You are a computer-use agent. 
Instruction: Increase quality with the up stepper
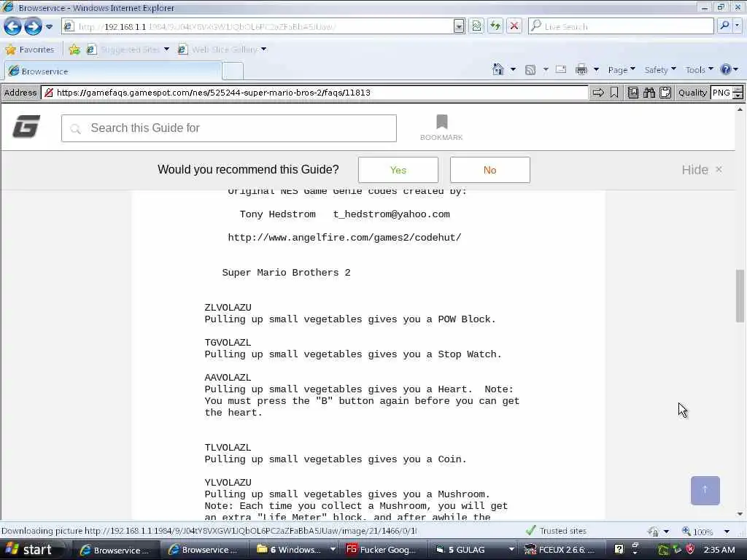(738, 89)
